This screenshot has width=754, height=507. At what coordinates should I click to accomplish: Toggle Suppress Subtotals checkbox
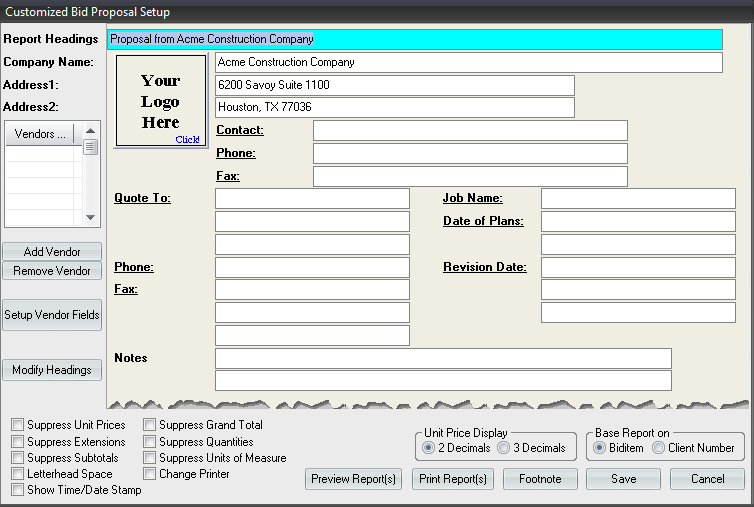click(17, 457)
